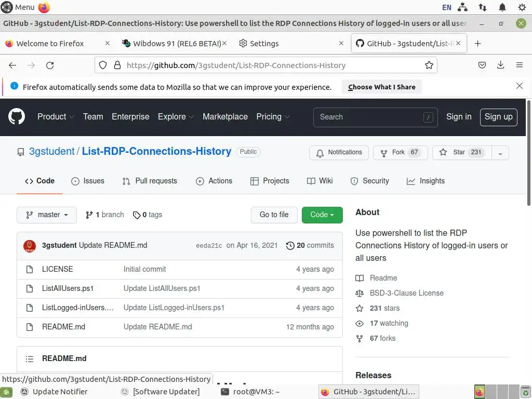Click the README.md table of contents icon
This screenshot has height=399, width=532.
pos(30,358)
